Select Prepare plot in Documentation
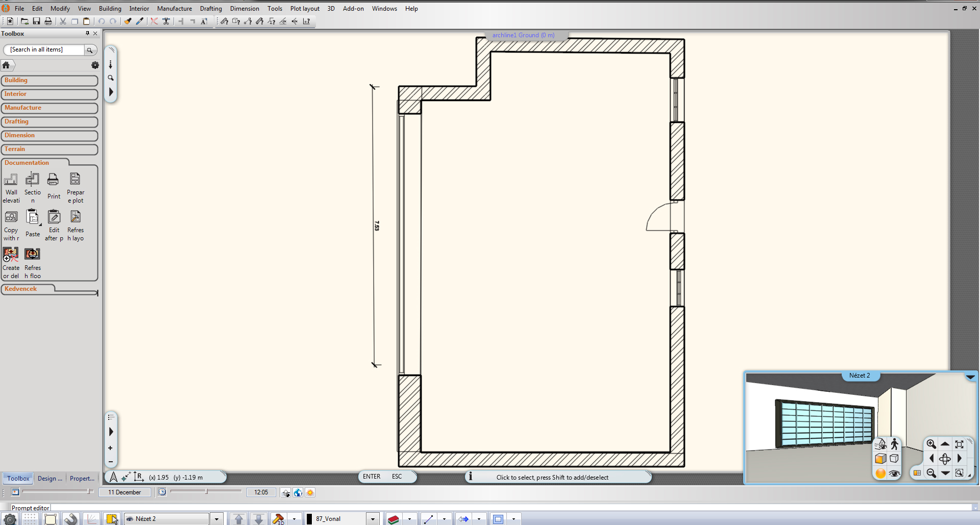The image size is (980, 525). coord(75,180)
